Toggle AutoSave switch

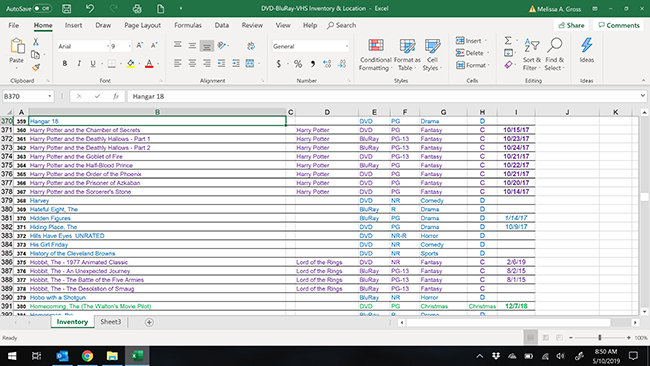coord(42,8)
